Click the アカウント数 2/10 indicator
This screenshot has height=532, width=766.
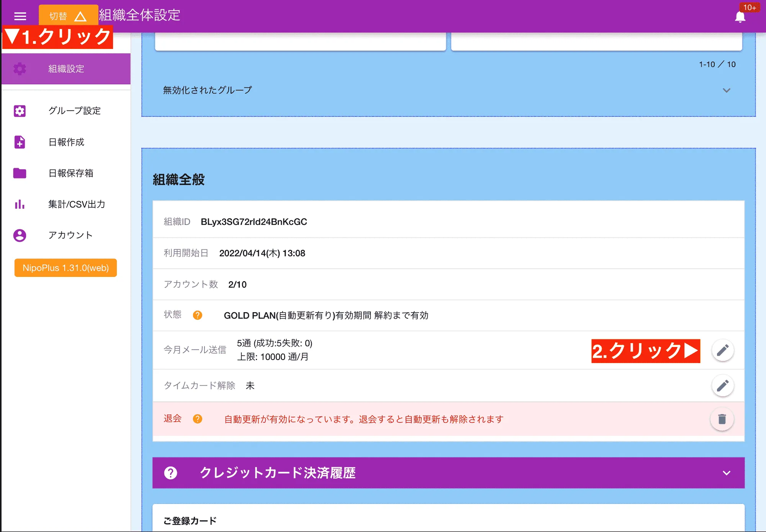point(237,284)
